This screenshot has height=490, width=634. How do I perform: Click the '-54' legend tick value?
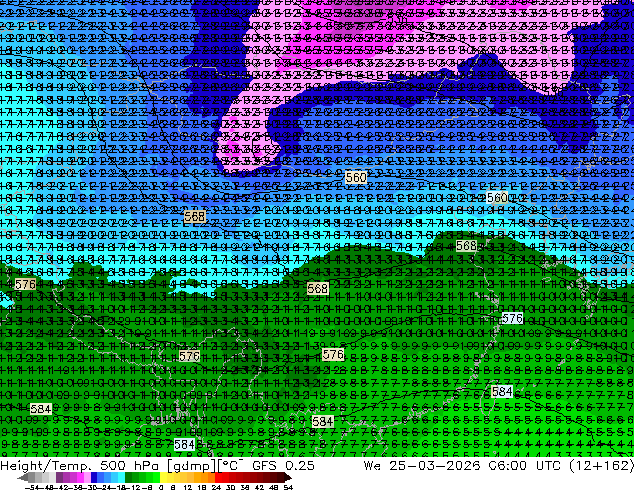[x=32, y=487]
